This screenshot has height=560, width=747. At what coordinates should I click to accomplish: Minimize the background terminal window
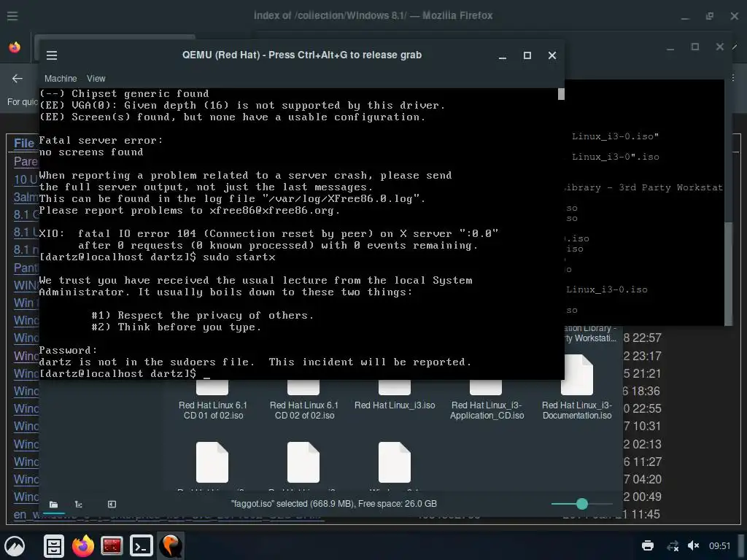670,47
